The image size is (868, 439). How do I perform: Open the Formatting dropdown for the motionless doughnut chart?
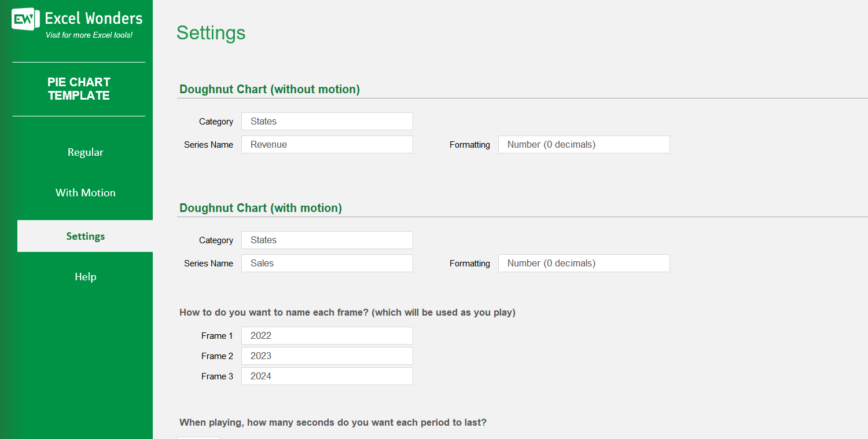pos(583,144)
